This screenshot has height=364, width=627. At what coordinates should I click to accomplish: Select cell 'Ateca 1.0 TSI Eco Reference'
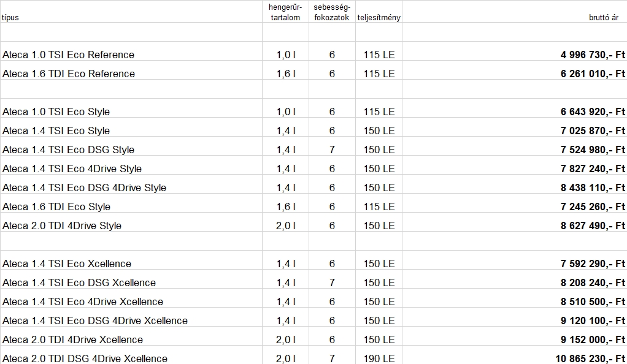tap(131, 51)
